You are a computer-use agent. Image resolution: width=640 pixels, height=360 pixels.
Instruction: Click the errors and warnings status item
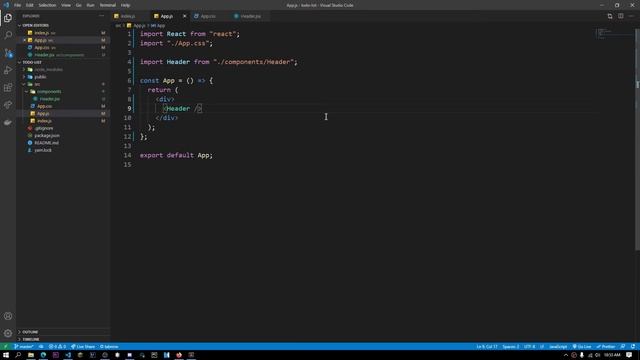[57, 347]
